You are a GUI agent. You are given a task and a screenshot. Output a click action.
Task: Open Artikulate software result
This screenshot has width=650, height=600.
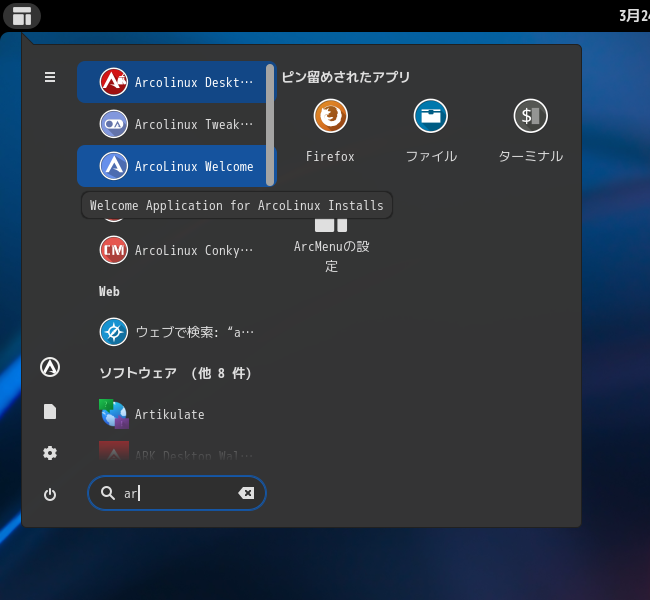pos(177,414)
